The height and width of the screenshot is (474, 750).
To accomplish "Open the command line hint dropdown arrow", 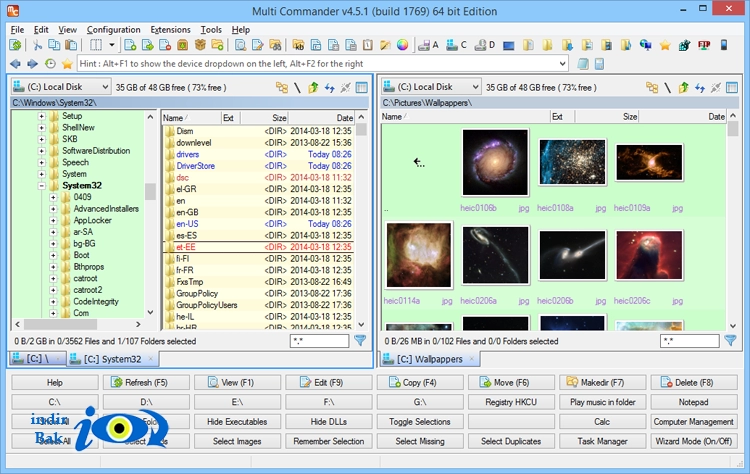I will coord(562,64).
